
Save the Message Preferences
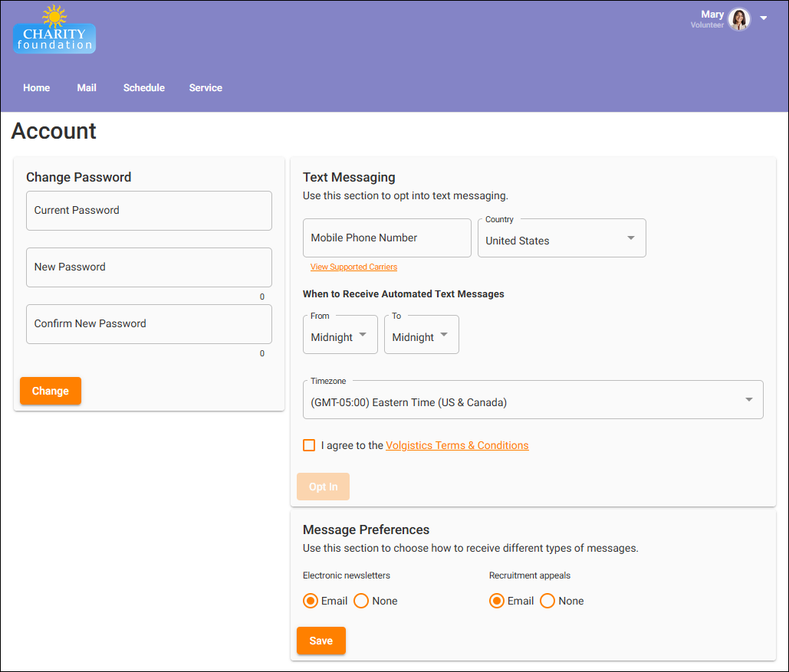(321, 641)
